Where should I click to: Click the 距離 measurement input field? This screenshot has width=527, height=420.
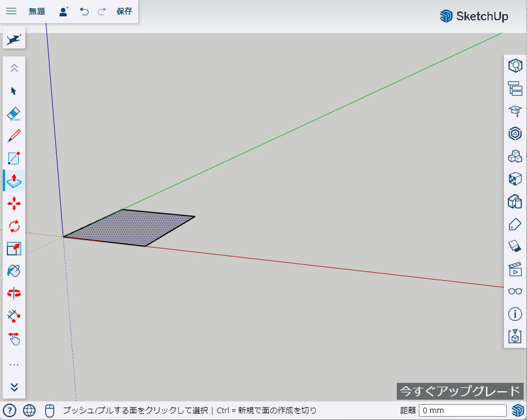tap(462, 410)
